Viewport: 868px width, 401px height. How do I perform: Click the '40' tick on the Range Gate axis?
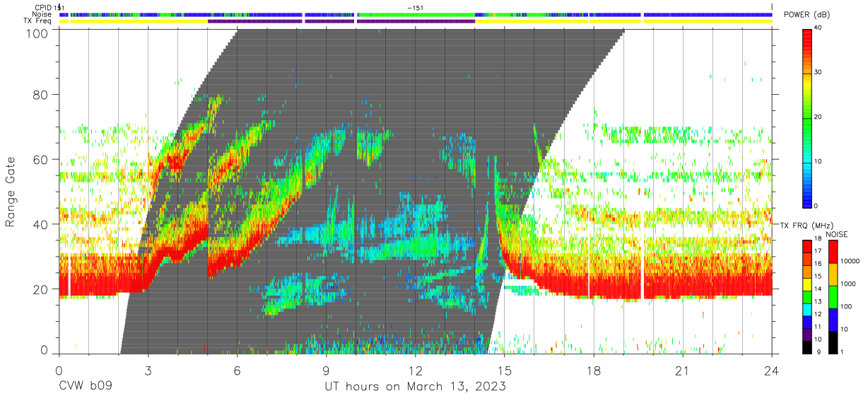[x=40, y=224]
